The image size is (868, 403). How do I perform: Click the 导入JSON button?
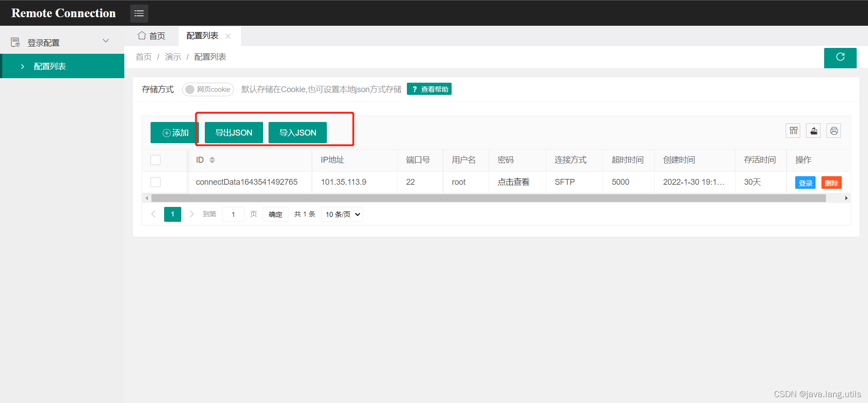297,133
